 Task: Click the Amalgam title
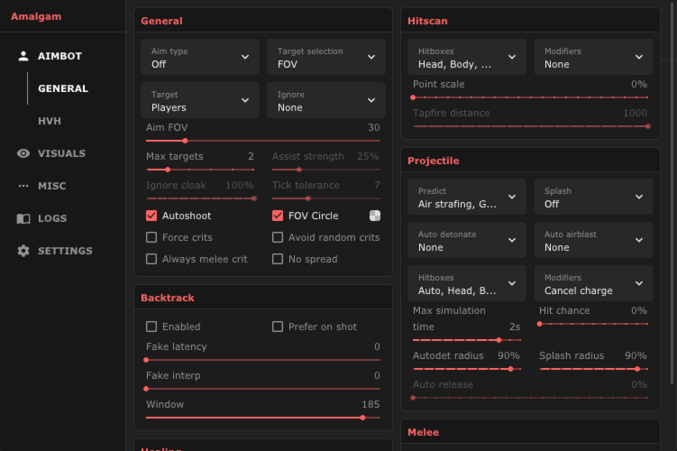(x=36, y=16)
